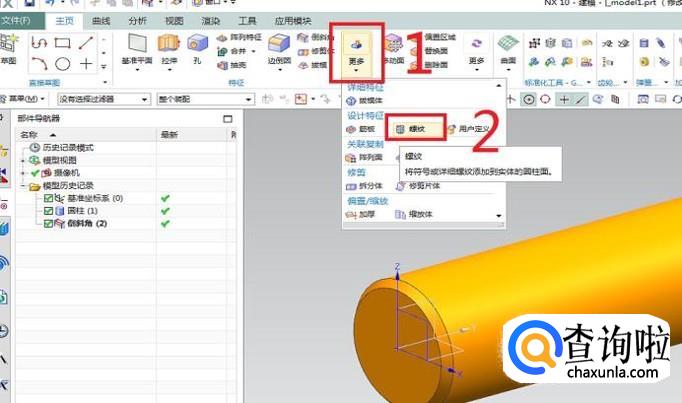Click the part navigator panel maximize icon
Viewport: 682px width, 403px height.
pyautogui.click(x=227, y=119)
